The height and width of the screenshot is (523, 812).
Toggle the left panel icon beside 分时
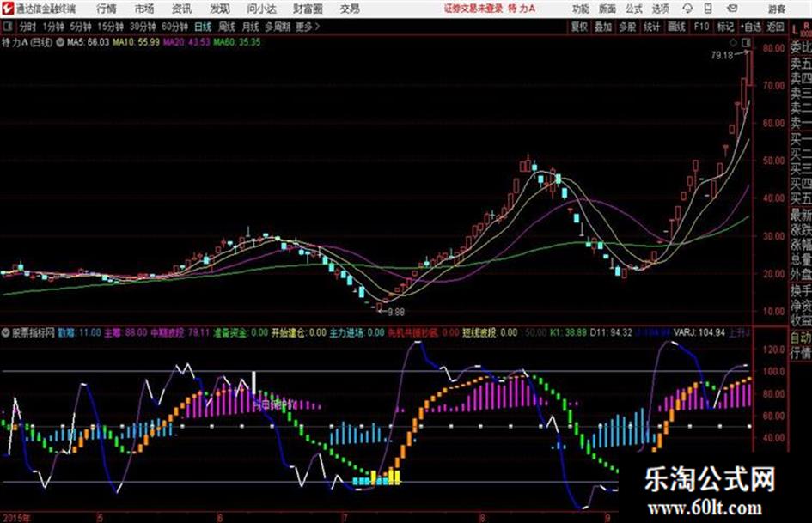(7, 27)
